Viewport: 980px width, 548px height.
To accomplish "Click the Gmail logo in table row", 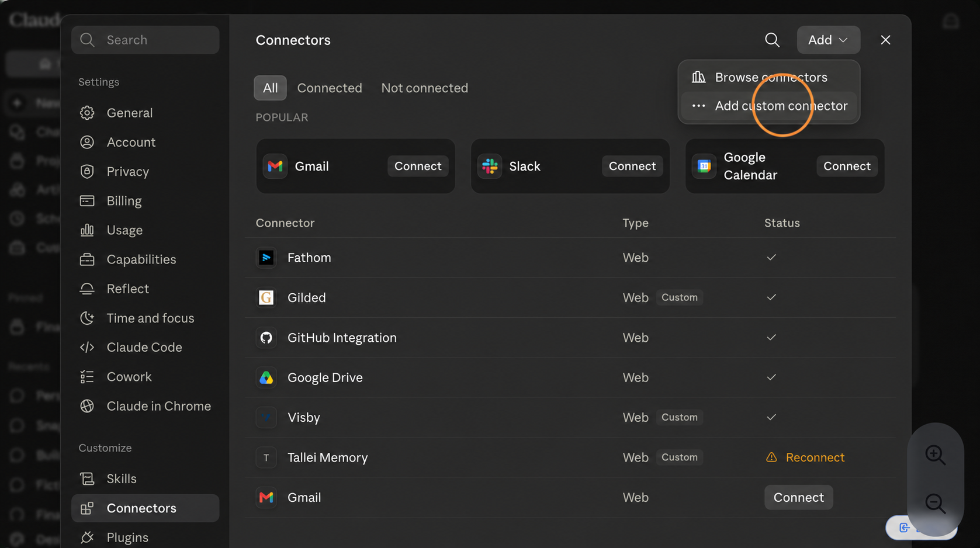I will click(x=266, y=497).
